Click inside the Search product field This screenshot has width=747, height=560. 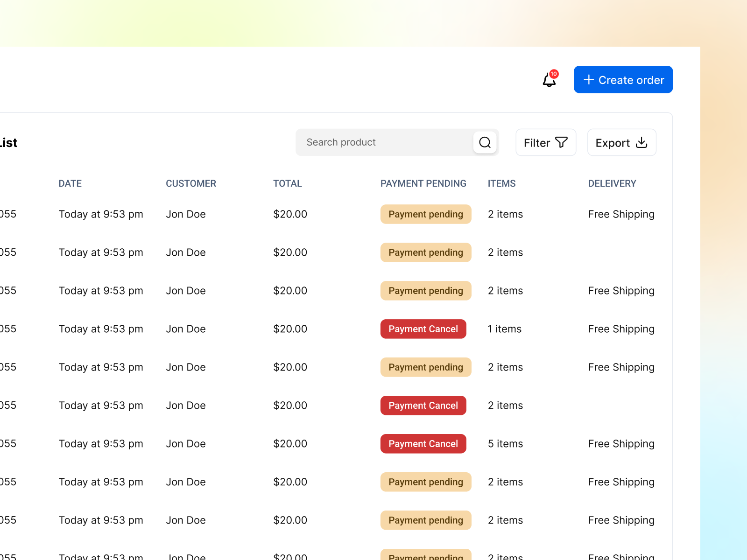pyautogui.click(x=383, y=142)
